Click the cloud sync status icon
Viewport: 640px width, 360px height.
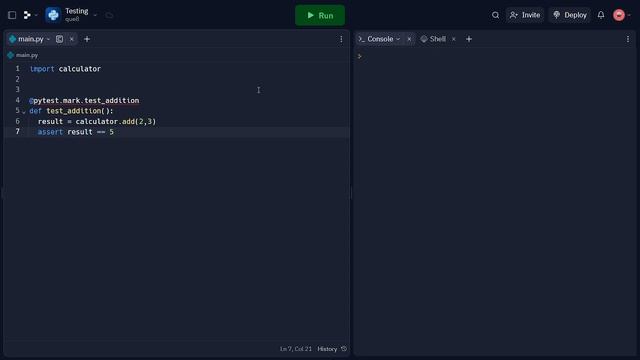pyautogui.click(x=109, y=15)
